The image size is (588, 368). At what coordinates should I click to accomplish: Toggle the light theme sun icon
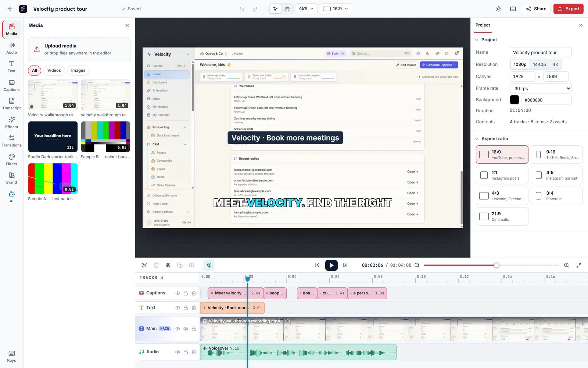pos(498,9)
